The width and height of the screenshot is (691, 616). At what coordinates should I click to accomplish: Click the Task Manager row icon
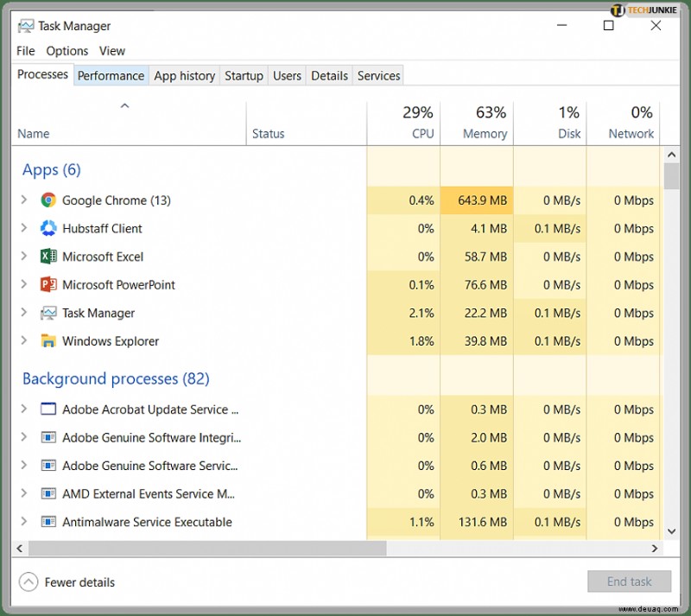48,313
